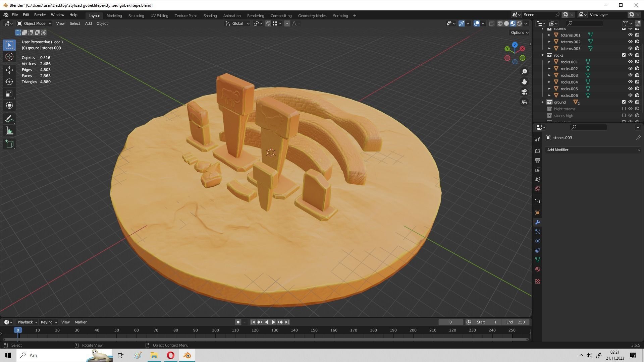Switch perspective/orthographic grid icon

tap(524, 102)
